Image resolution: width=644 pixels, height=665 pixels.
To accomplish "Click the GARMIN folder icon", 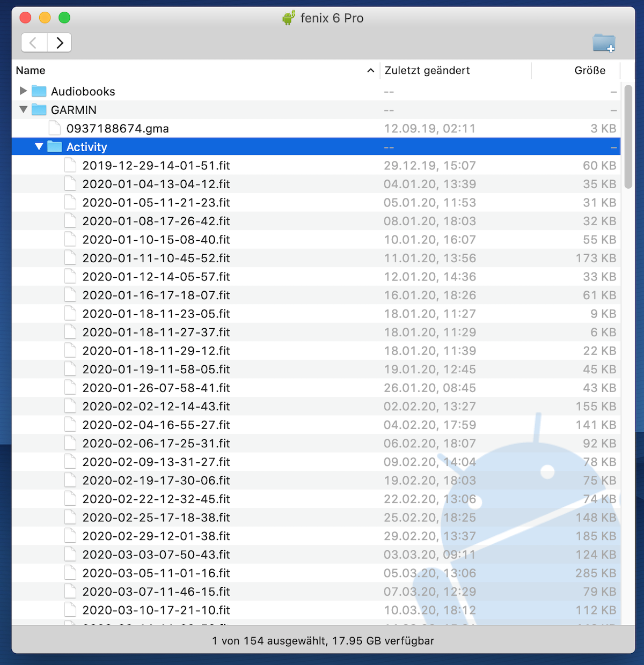I will pos(40,109).
